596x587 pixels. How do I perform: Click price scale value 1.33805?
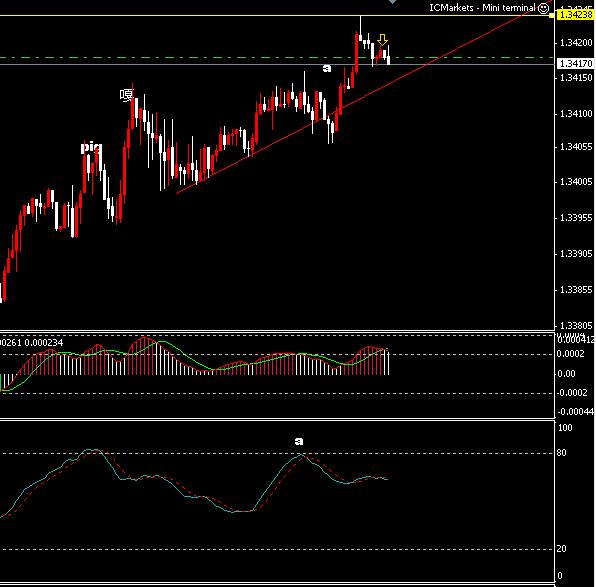[x=576, y=326]
